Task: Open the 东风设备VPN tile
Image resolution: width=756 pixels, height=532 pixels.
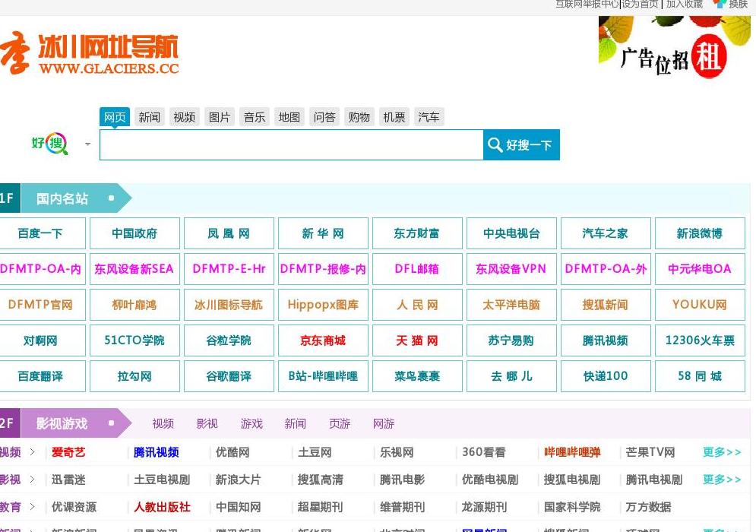Action: click(x=511, y=269)
